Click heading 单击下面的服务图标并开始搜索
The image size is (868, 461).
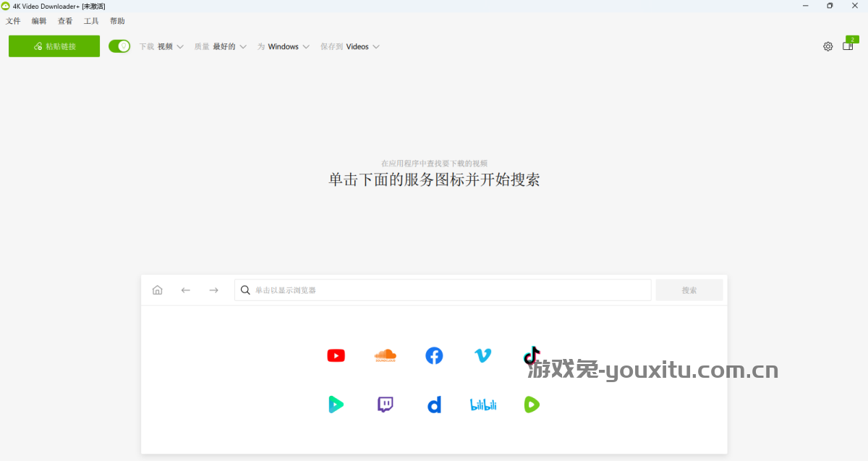pyautogui.click(x=434, y=179)
